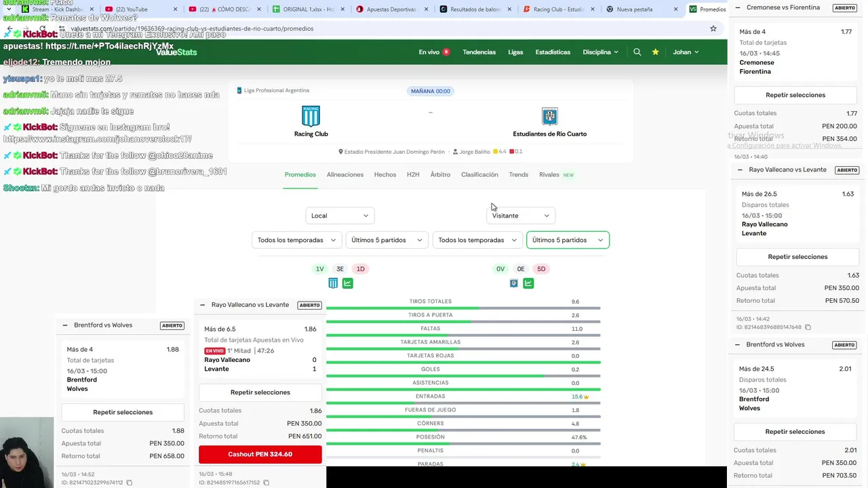Switch to the Alineaciones tab

point(345,175)
